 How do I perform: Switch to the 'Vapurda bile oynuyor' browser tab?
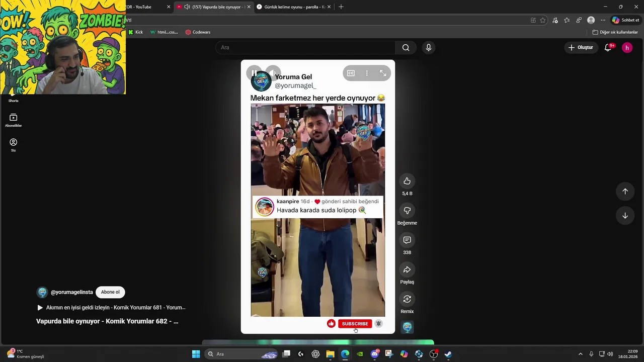(x=213, y=7)
